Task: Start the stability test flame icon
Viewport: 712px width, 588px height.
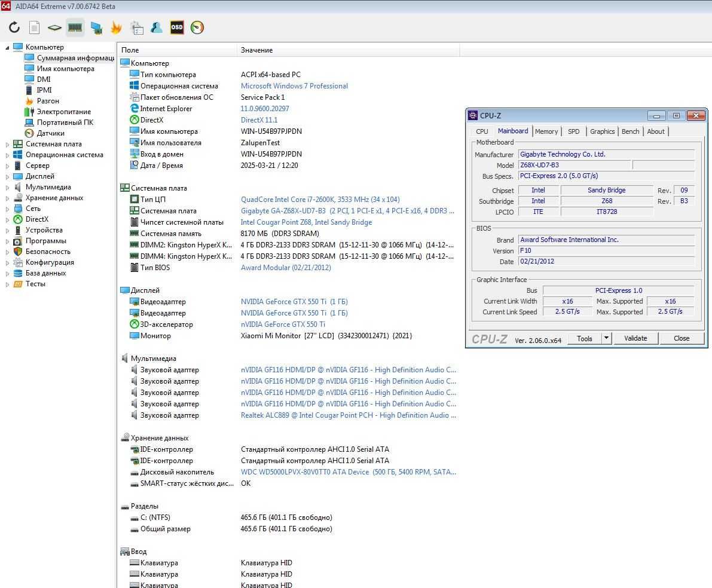Action: [x=116, y=27]
